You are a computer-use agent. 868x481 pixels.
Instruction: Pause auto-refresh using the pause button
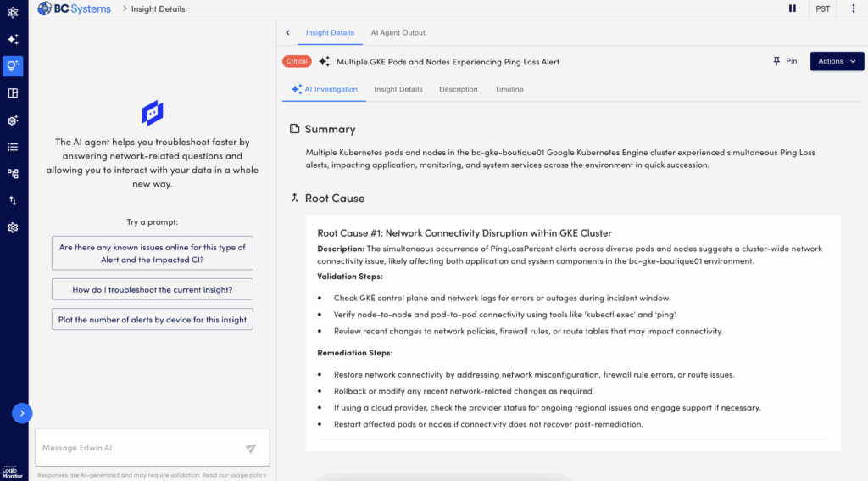[x=793, y=8]
